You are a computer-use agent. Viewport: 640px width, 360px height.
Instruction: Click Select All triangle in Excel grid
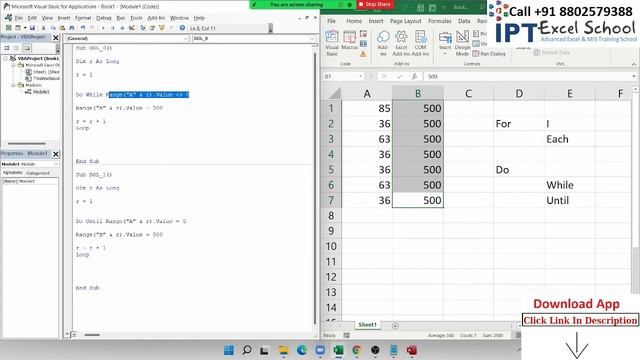pos(335,94)
